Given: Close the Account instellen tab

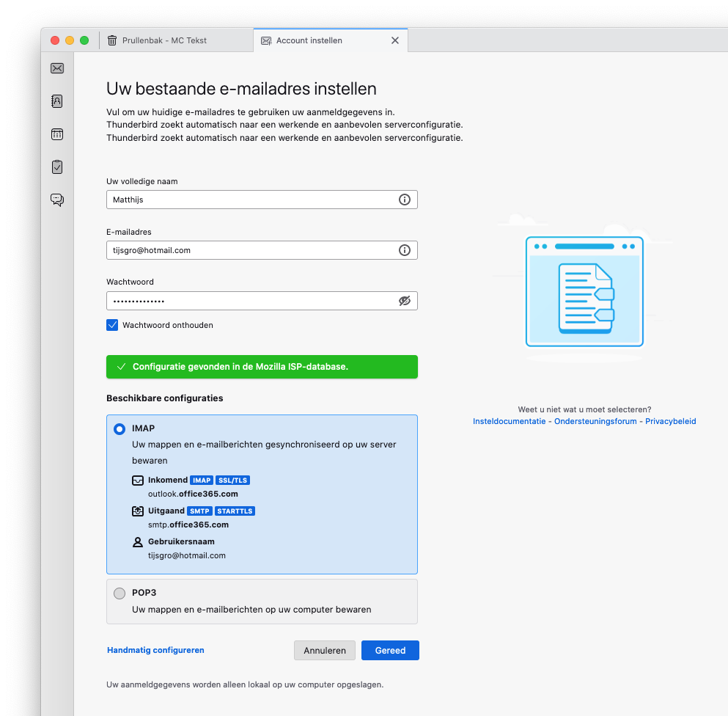Looking at the screenshot, I should 395,40.
